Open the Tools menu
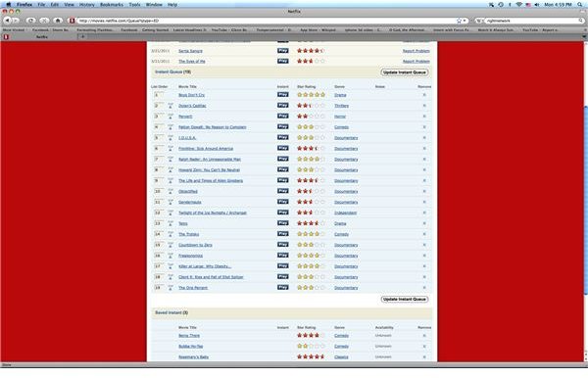 coord(134,5)
